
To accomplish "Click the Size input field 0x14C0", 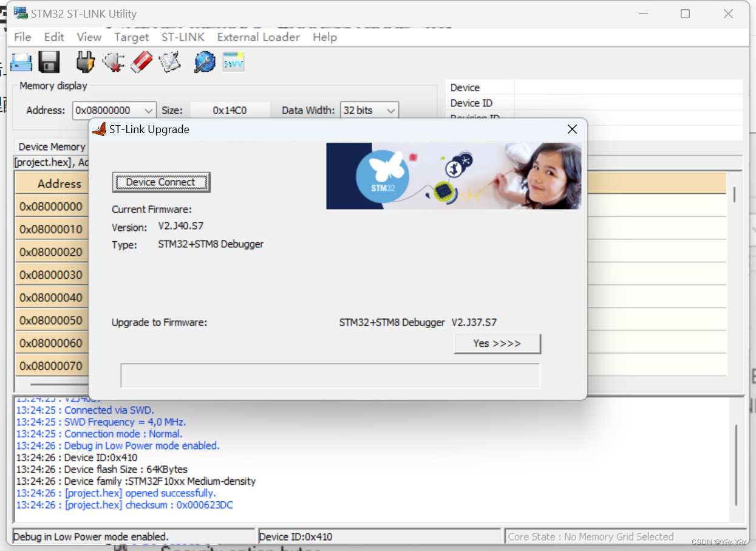I will click(230, 111).
